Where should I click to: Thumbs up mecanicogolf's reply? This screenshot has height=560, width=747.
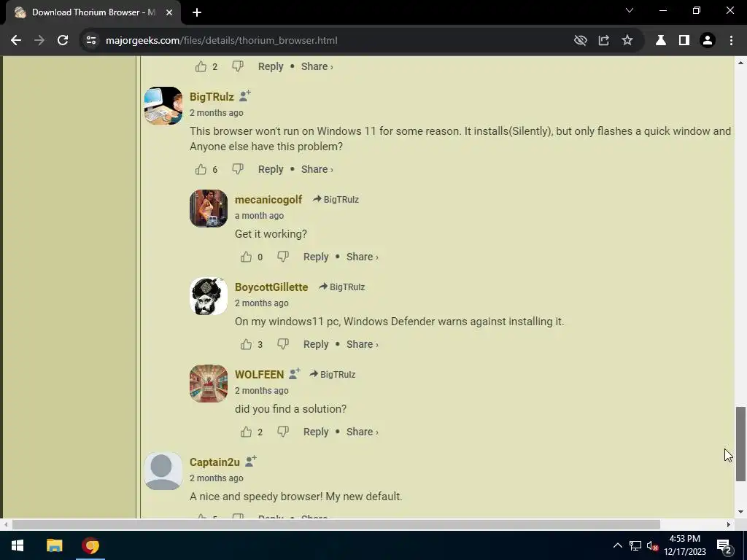(246, 257)
